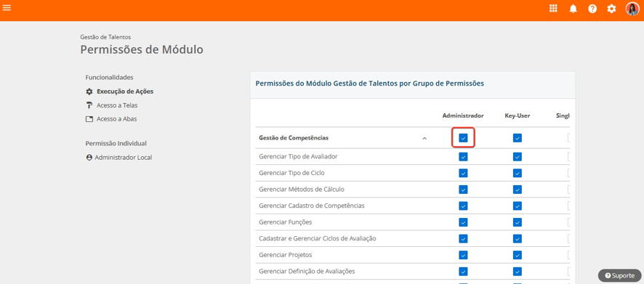644x284 pixels.
Task: Uncheck Key-User for Gerenciar Tipo de Ciclo
Action: pyautogui.click(x=518, y=173)
